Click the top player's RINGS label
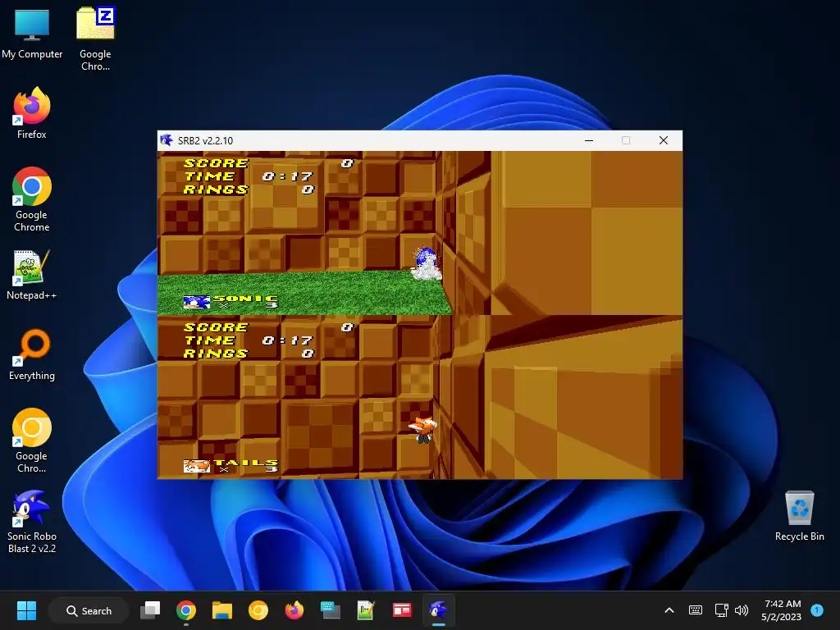840x630 pixels. (x=216, y=189)
